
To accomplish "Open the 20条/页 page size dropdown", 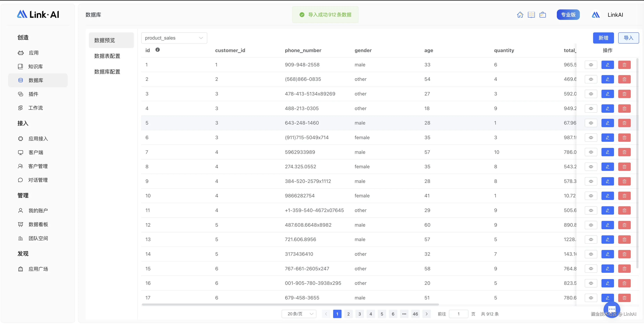I will pos(299,314).
